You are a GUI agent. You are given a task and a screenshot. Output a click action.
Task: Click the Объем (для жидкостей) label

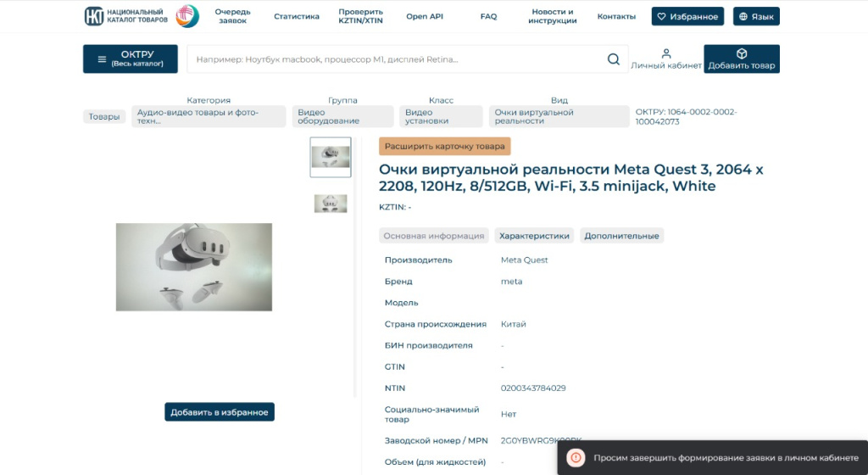point(435,461)
